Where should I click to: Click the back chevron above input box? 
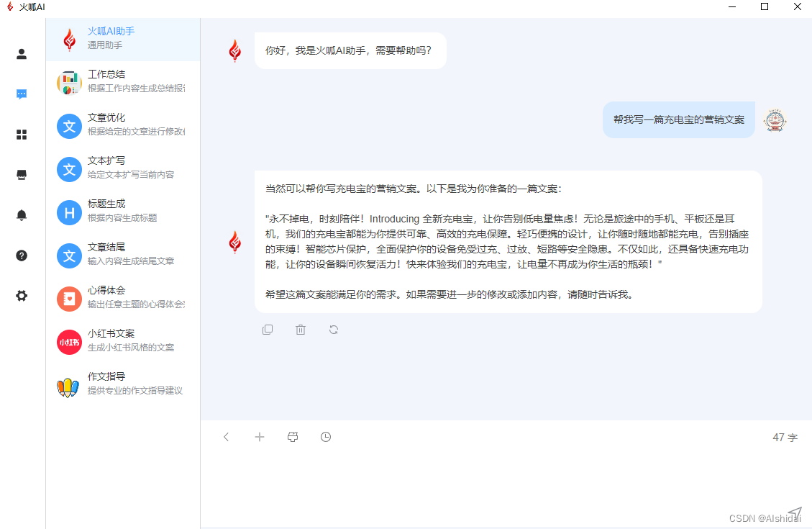pyautogui.click(x=227, y=437)
